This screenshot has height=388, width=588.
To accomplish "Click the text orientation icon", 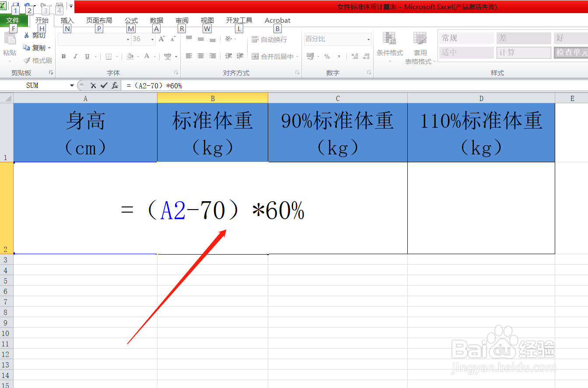I will pos(228,39).
